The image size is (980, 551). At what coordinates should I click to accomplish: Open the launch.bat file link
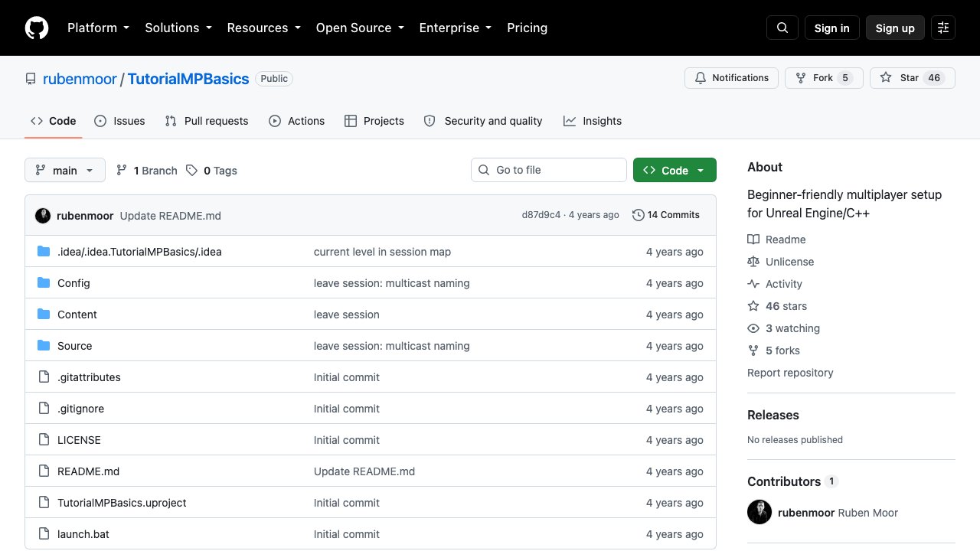(x=83, y=534)
